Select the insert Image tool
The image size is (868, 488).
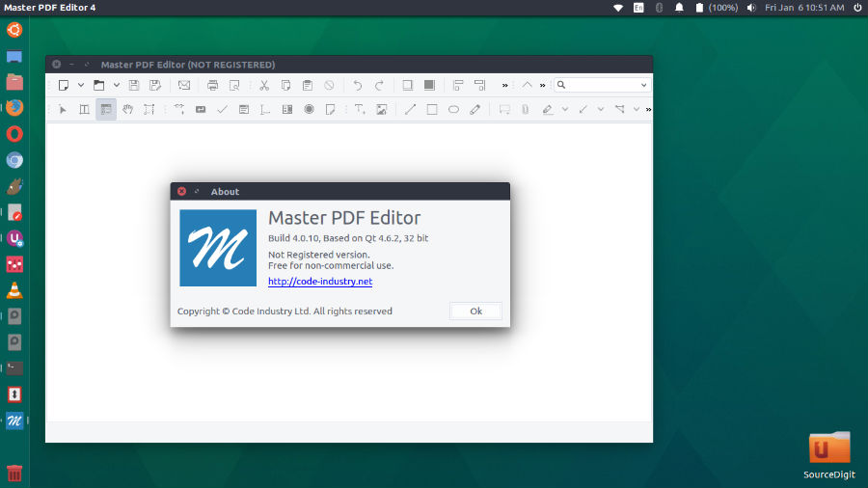(x=381, y=110)
